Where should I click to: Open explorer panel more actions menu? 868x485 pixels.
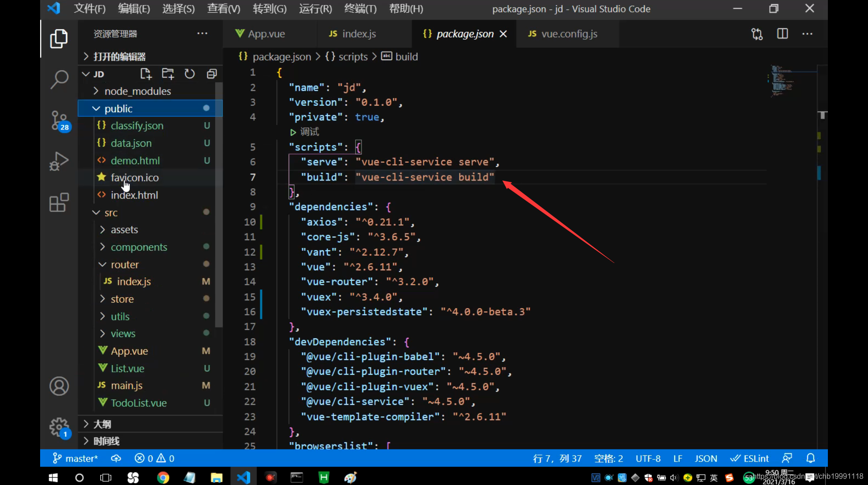click(202, 34)
